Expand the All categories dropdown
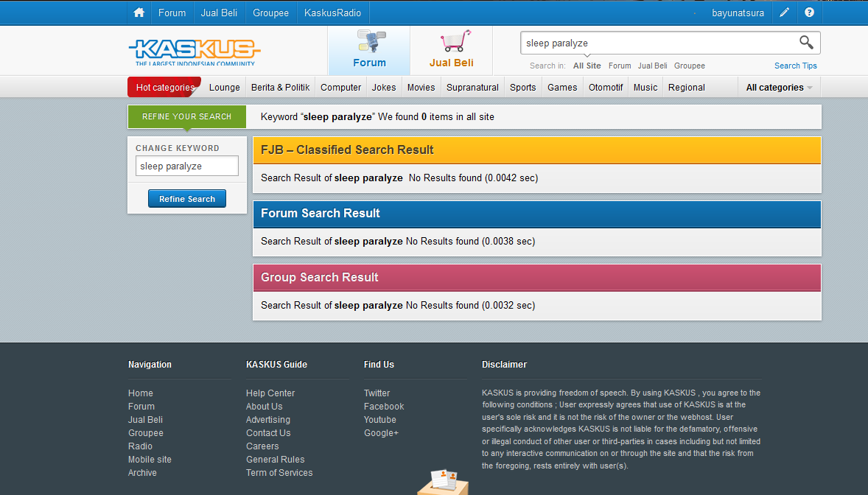868x495 pixels. click(x=779, y=88)
